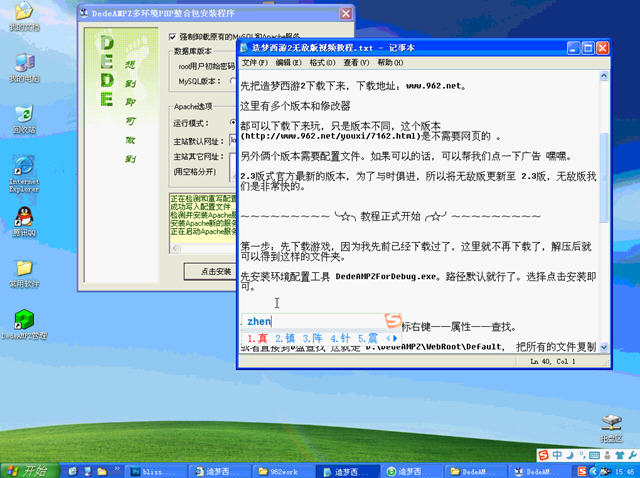This screenshot has height=478, width=640.
Task: Click the Notepad vertical scrollbar thumb
Action: click(604, 177)
